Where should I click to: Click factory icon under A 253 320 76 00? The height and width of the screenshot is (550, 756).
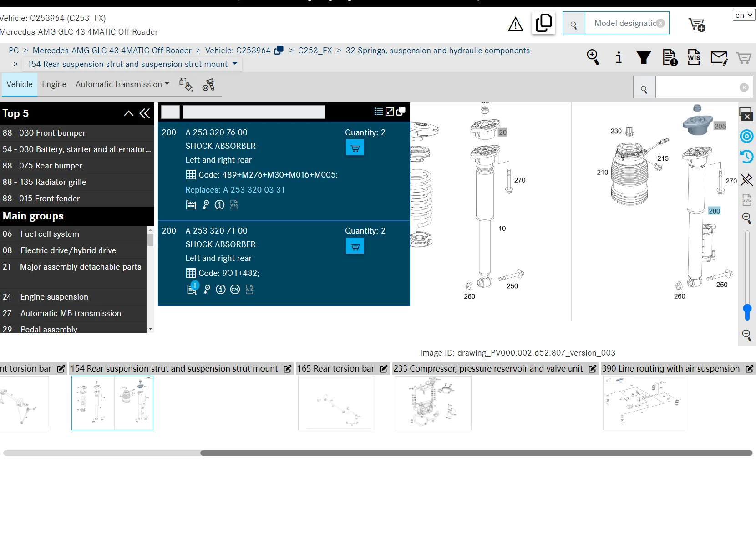coord(191,205)
